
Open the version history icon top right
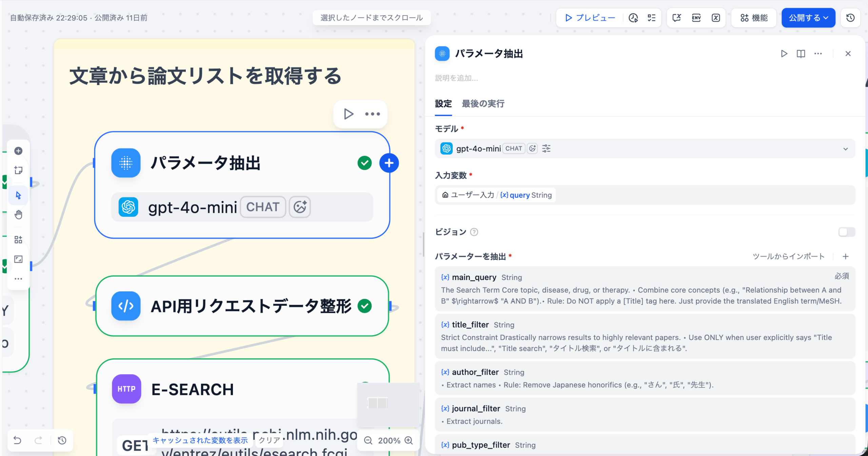850,18
